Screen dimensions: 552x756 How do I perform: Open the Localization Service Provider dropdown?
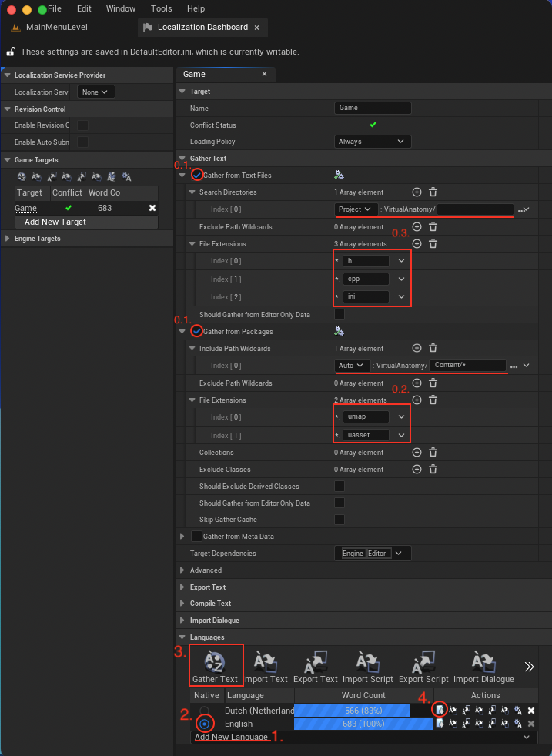[x=96, y=92]
